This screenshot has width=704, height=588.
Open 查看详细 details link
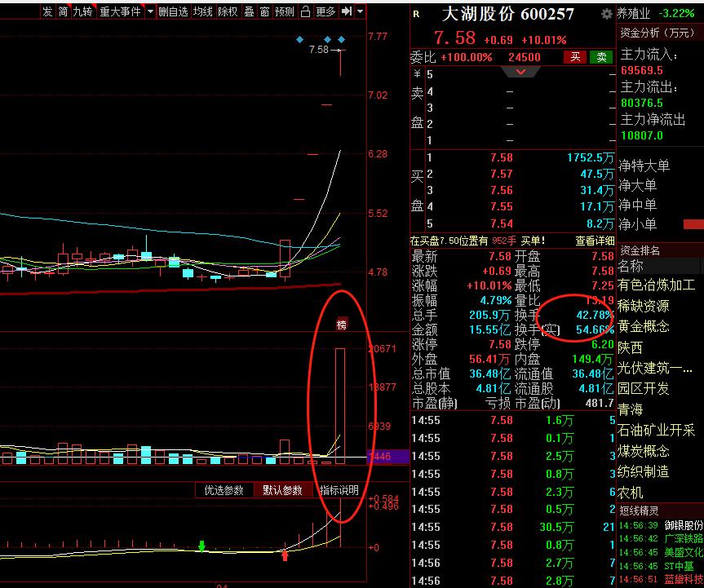coord(595,241)
